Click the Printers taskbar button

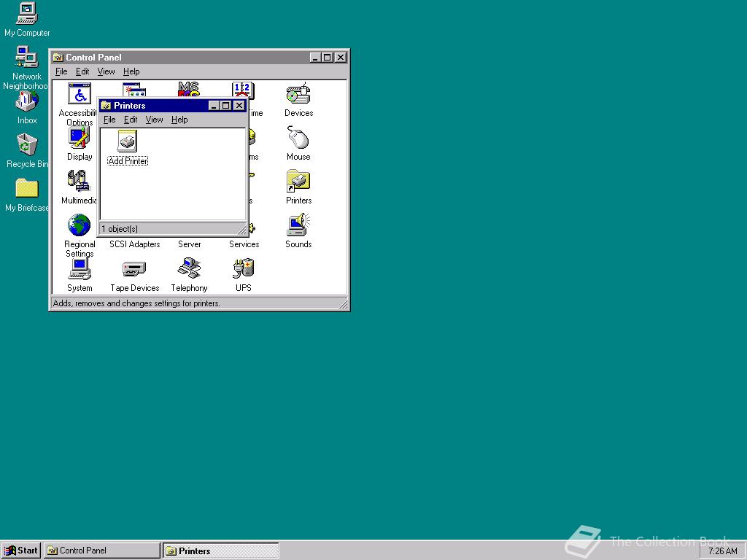[x=221, y=551]
